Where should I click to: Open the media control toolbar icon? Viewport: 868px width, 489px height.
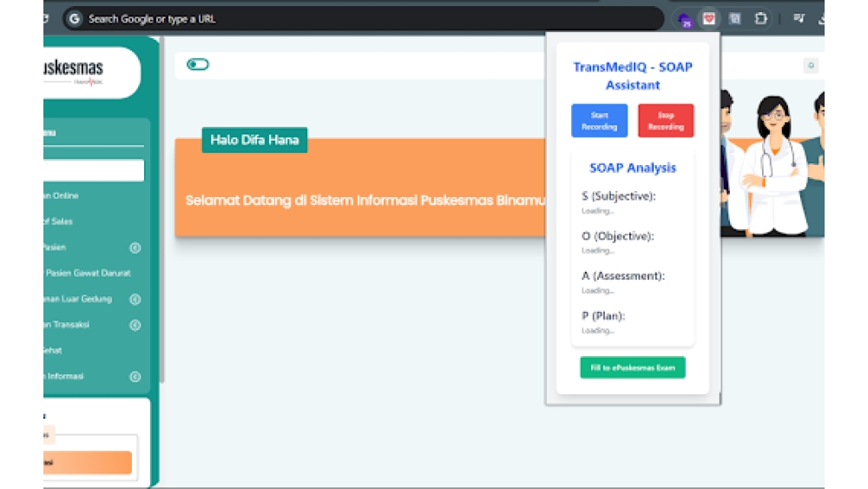(799, 18)
